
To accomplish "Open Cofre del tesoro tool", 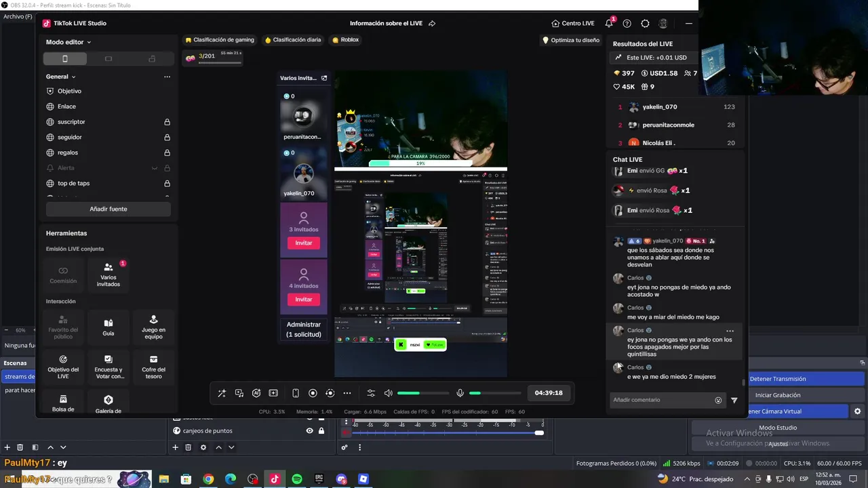I will pyautogui.click(x=153, y=367).
